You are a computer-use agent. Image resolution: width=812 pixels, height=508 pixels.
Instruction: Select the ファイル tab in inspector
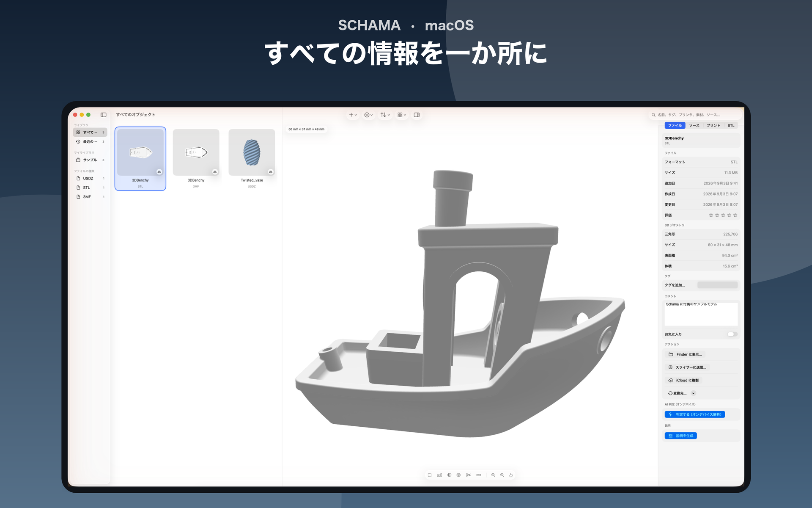675,125
